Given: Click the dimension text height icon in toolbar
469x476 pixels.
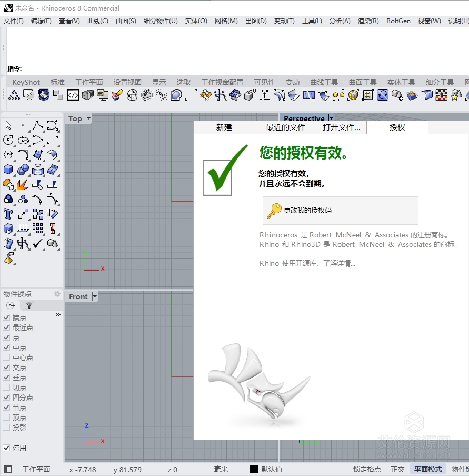Looking at the screenshot, I should coord(264,95).
